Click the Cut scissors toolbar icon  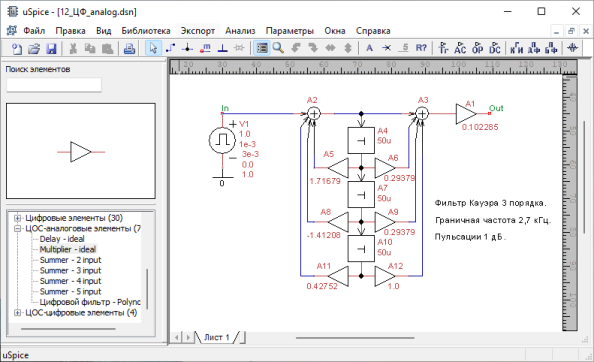point(73,48)
